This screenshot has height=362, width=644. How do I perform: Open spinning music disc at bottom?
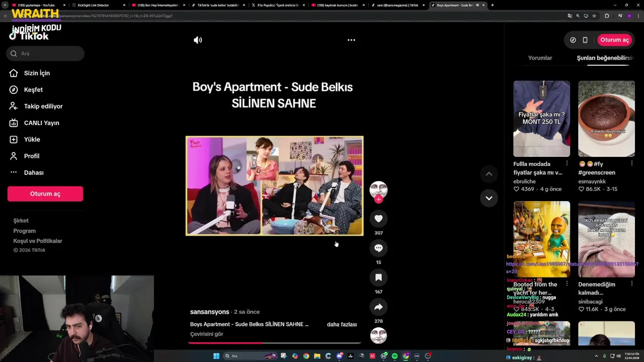pos(378,335)
